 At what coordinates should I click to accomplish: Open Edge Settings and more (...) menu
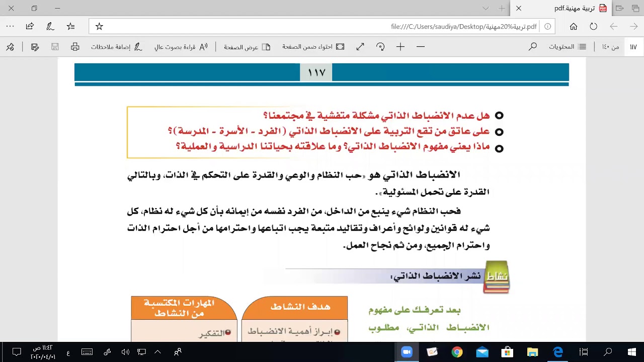[10, 26]
